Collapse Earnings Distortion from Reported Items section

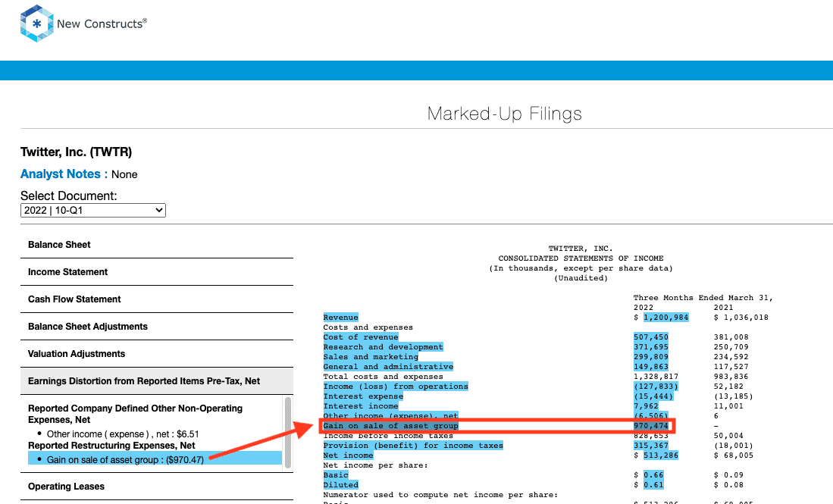[x=157, y=380]
